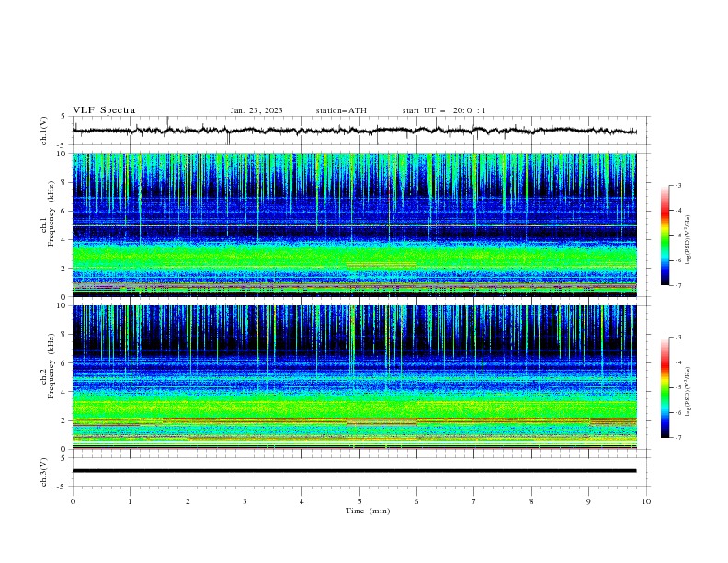Screen dimensions: 728x563
Task: Click the time axis tick label "5"
Action: [x=359, y=501]
